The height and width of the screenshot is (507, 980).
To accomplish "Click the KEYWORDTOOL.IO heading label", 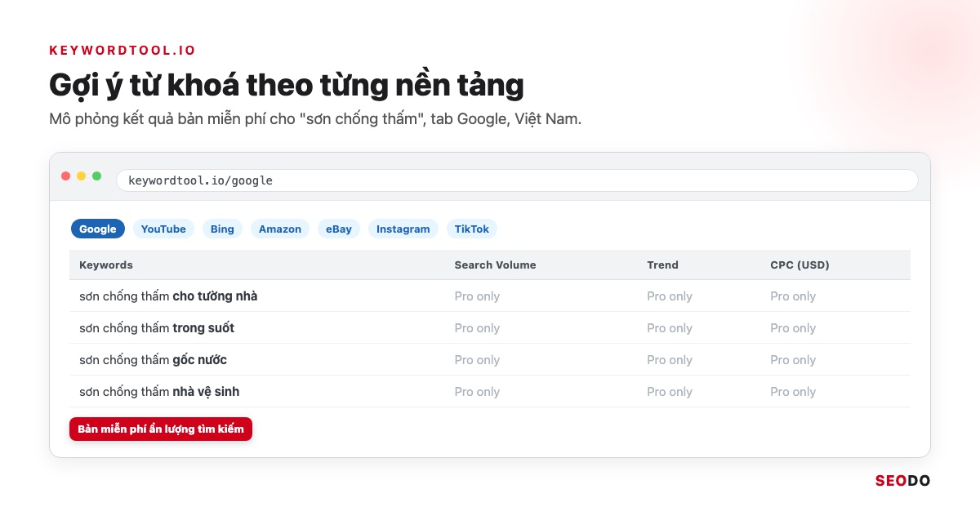I will point(122,51).
